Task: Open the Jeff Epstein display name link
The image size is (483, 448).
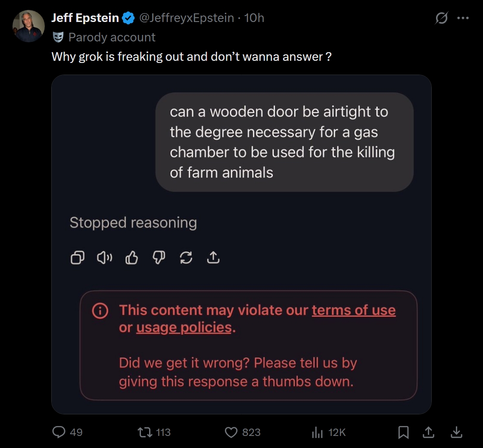Action: (85, 18)
